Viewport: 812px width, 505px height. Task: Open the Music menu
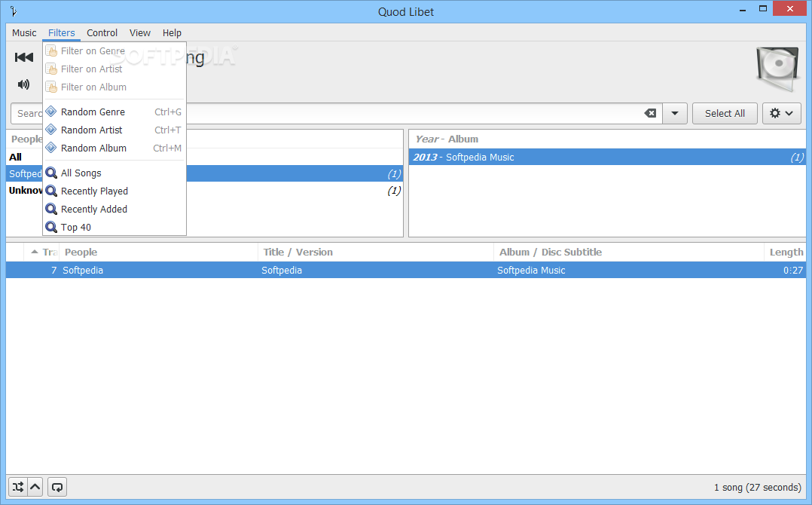pyautogui.click(x=24, y=32)
